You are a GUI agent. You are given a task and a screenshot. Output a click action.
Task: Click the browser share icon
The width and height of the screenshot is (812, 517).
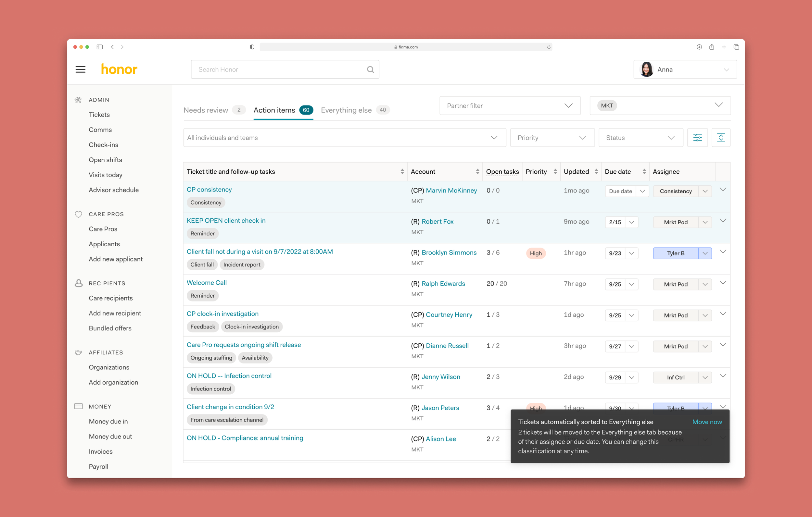pyautogui.click(x=712, y=47)
